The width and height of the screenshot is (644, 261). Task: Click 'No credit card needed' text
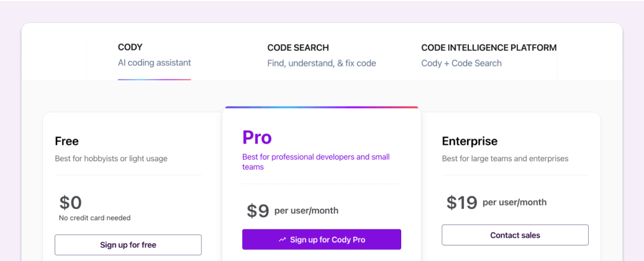click(94, 218)
